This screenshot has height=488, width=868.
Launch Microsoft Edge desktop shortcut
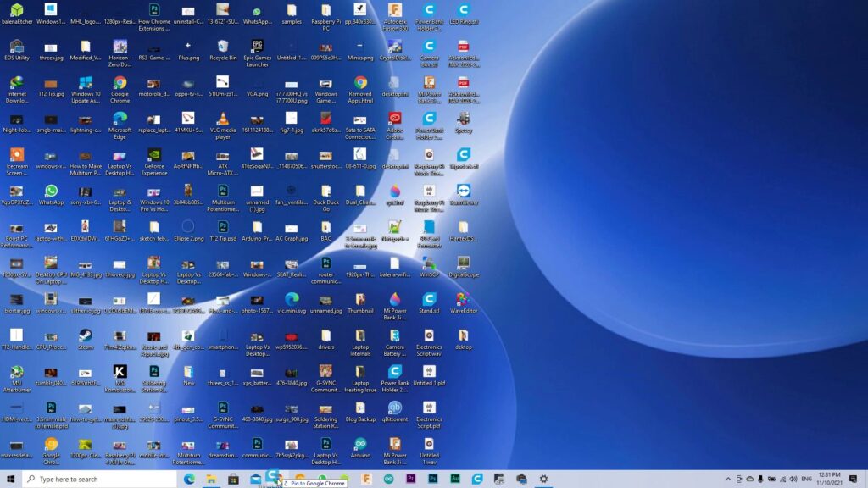pos(120,125)
